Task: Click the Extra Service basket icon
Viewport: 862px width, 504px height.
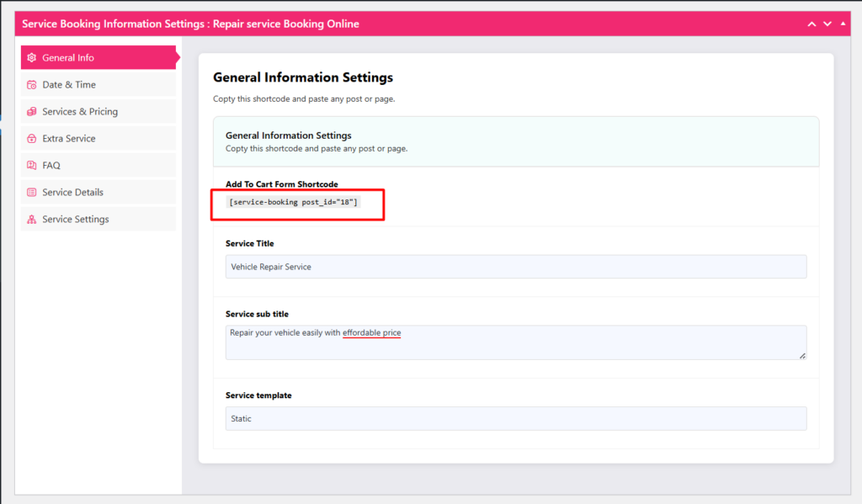Action: (32, 139)
